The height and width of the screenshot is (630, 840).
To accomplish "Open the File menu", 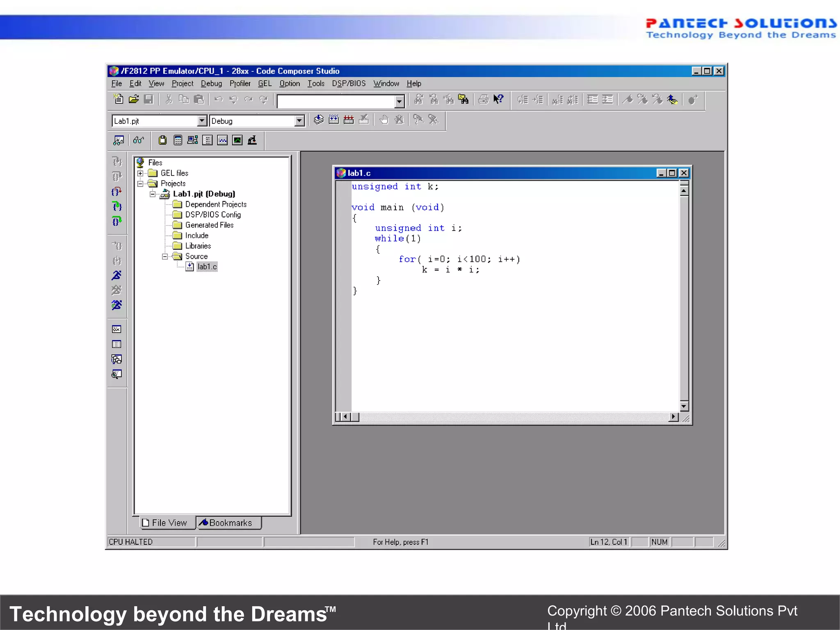I will (116, 84).
